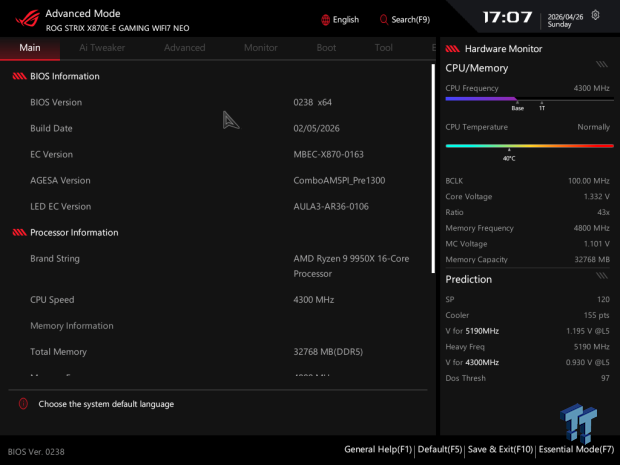Viewport: 620px width, 465px height.
Task: Click Processor Information heading
Action: [x=74, y=232]
